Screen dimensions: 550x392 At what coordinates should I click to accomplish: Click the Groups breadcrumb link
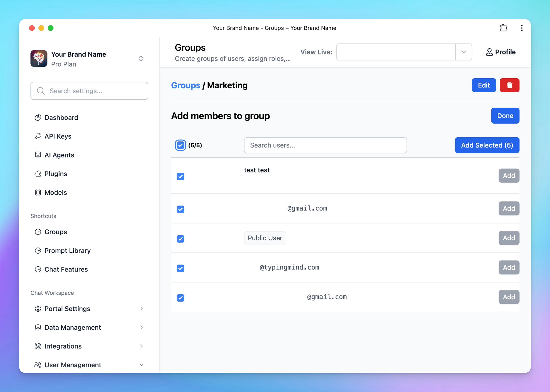[x=186, y=85]
